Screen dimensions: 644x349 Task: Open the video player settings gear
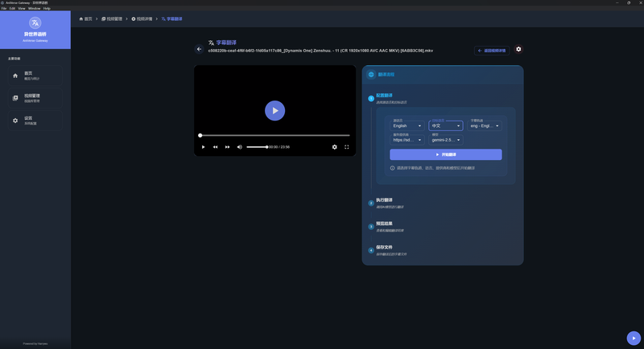tap(335, 147)
